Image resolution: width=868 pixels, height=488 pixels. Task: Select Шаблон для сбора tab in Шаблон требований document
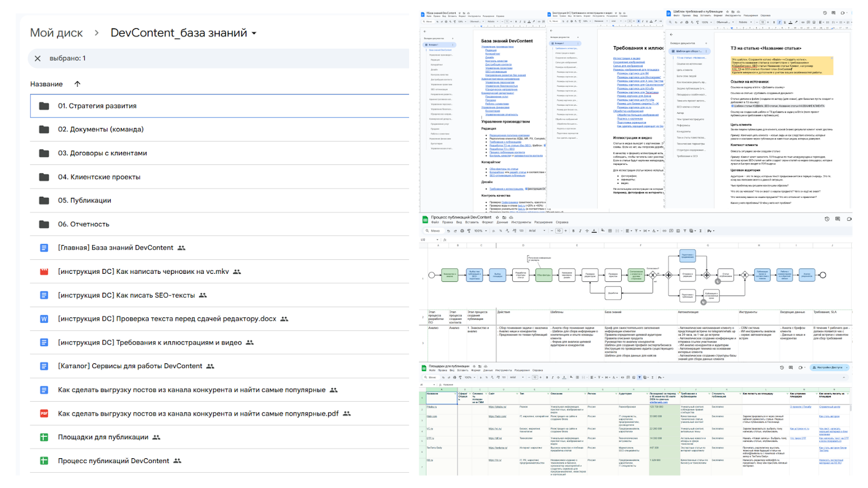[688, 51]
